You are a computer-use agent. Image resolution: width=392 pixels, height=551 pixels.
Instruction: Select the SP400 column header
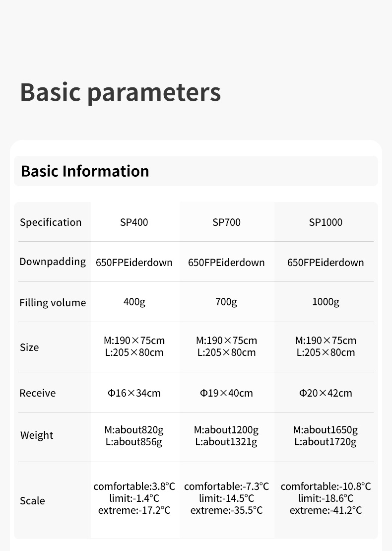pos(134,222)
